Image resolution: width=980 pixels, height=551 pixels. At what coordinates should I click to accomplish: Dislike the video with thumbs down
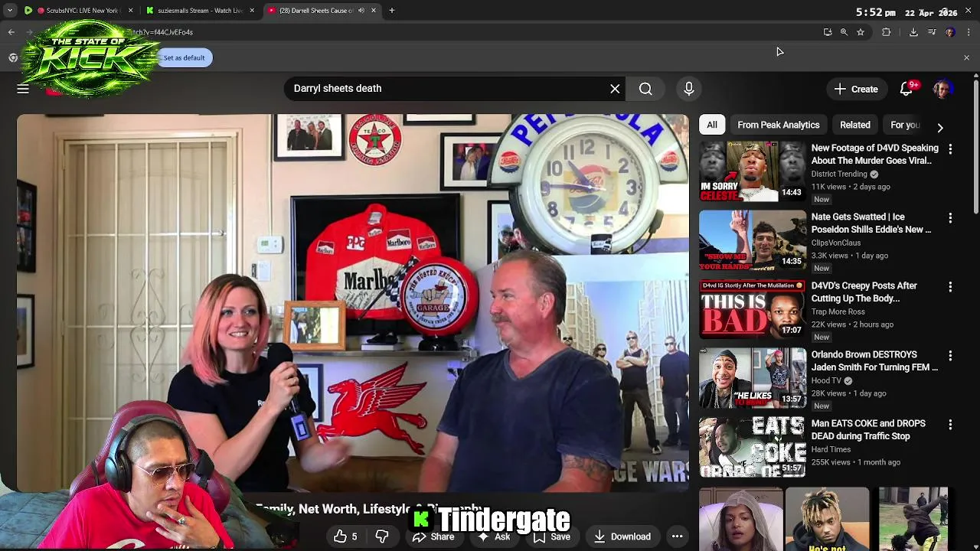(x=382, y=536)
